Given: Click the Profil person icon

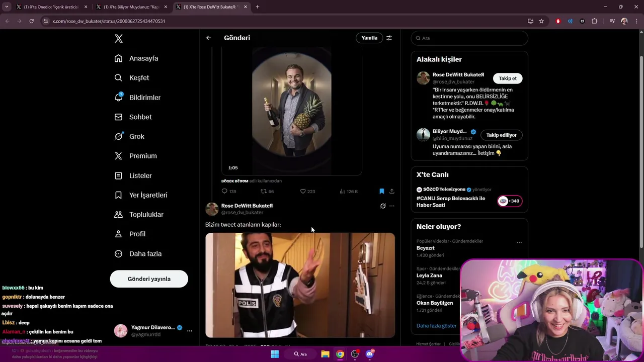Looking at the screenshot, I should 118,234.
